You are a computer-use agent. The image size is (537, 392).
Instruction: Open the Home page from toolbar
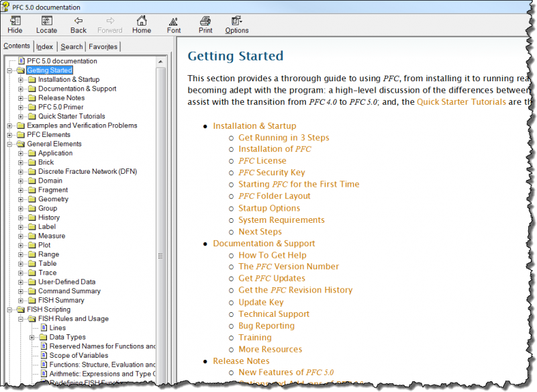(142, 25)
